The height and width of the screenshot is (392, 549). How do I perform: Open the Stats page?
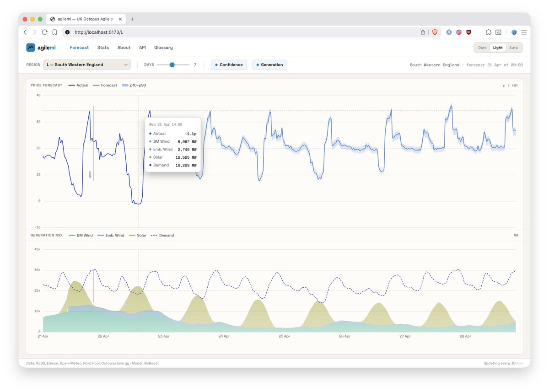coord(103,48)
